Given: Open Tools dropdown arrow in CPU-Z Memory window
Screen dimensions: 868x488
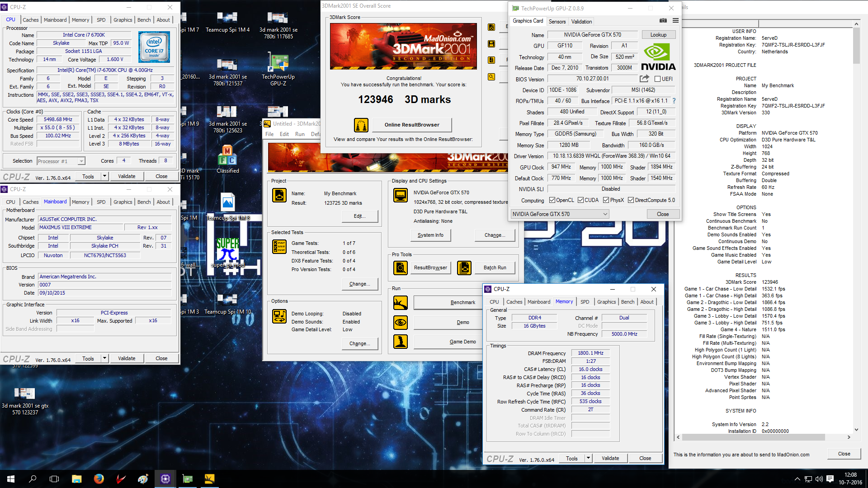Looking at the screenshot, I should [x=588, y=458].
